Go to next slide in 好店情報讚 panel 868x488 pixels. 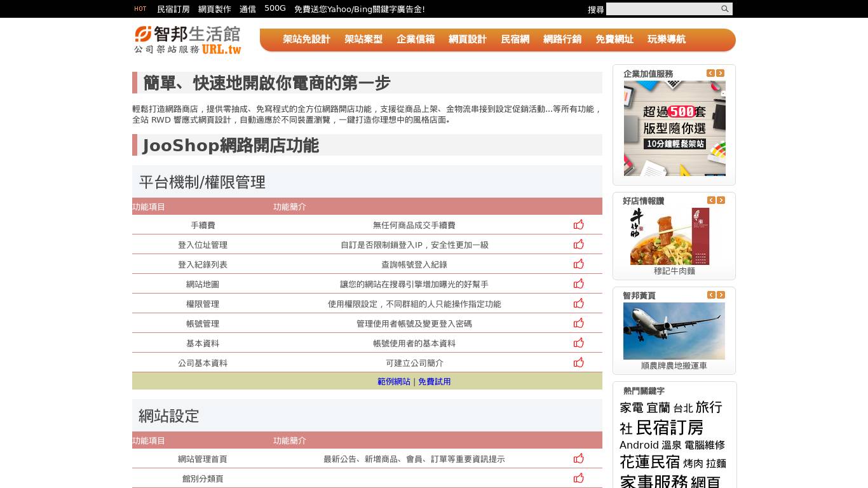(x=721, y=200)
